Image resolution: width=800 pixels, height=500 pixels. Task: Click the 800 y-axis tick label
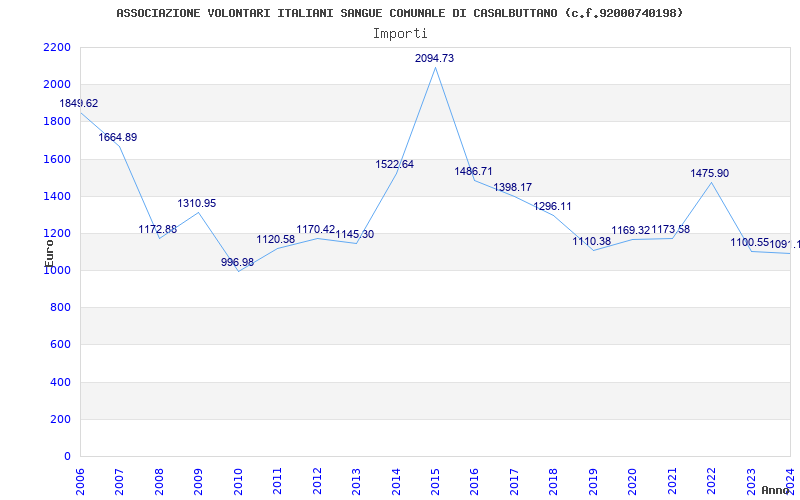pyautogui.click(x=60, y=308)
